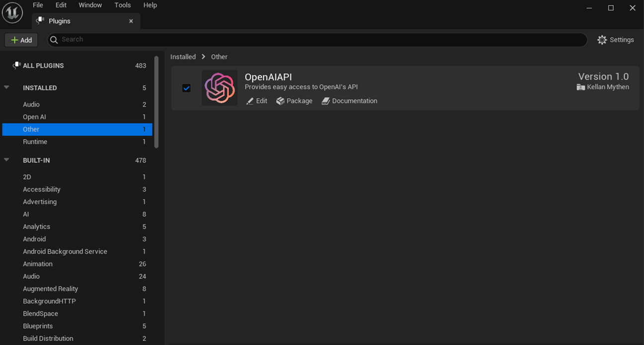Click the sidebar scrollbar thumb

(156, 104)
